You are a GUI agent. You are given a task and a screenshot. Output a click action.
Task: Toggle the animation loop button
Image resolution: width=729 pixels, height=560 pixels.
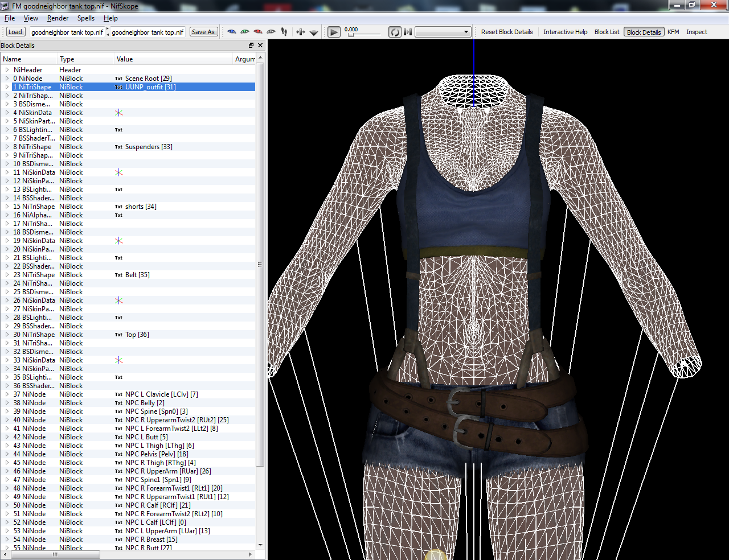tap(395, 32)
